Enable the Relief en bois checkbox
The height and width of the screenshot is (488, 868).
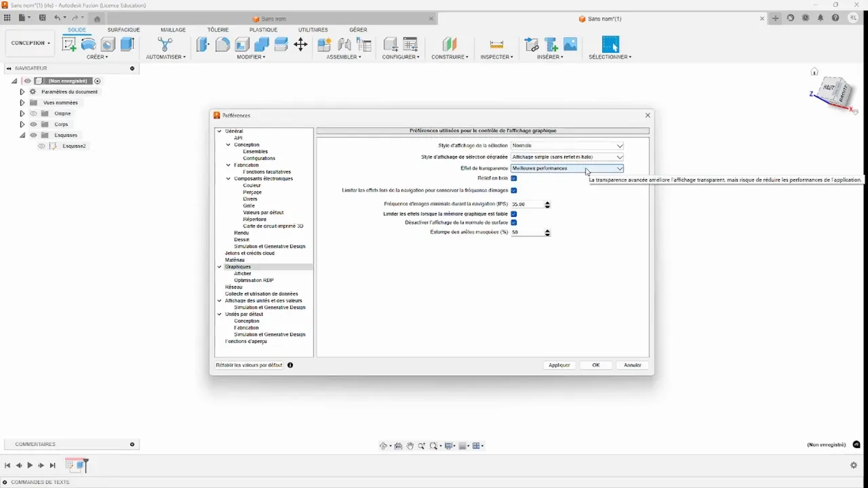tap(513, 178)
